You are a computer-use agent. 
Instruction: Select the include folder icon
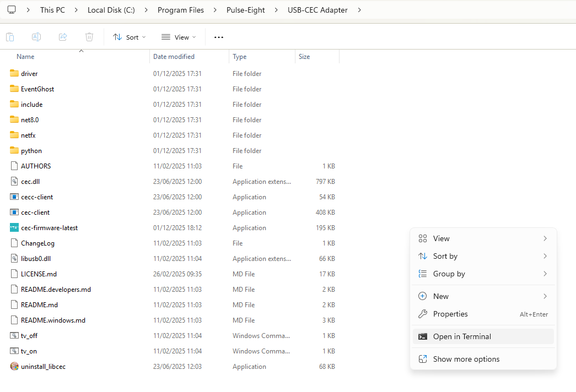coord(14,104)
